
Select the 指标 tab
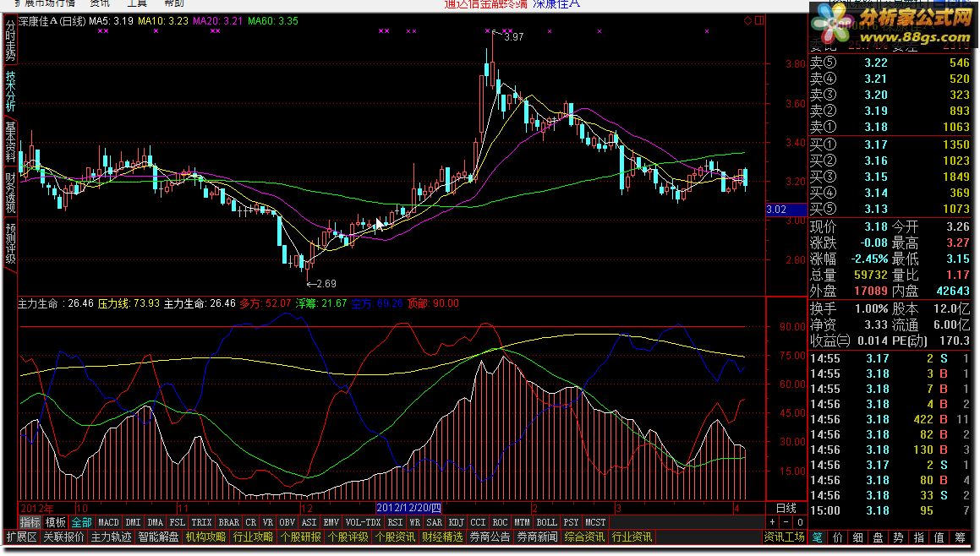pyautogui.click(x=30, y=522)
